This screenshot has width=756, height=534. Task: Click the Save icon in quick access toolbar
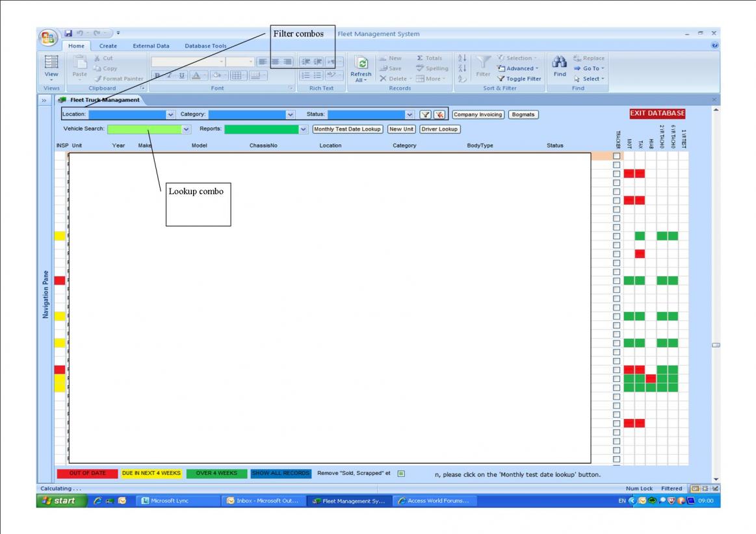click(68, 33)
